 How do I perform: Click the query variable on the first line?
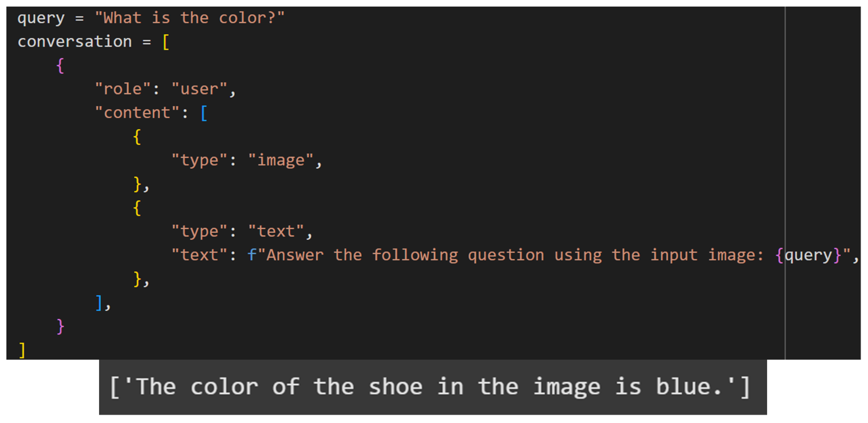pyautogui.click(x=41, y=18)
